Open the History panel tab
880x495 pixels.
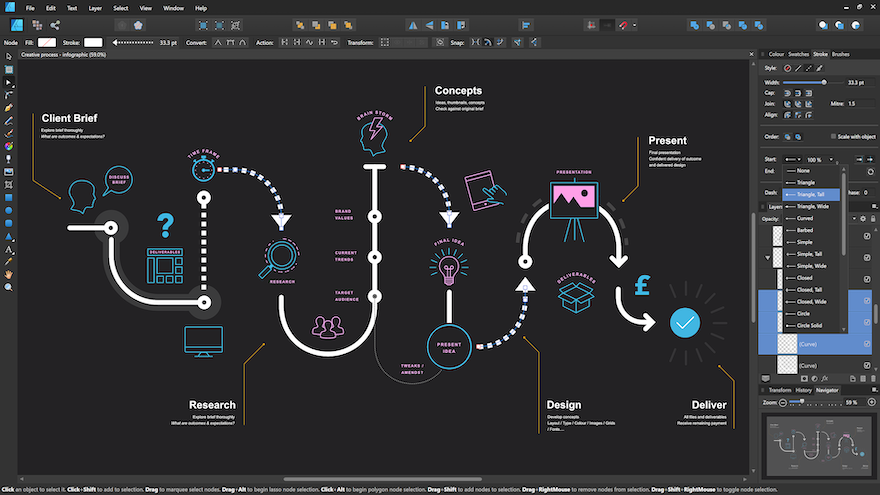pyautogui.click(x=803, y=390)
